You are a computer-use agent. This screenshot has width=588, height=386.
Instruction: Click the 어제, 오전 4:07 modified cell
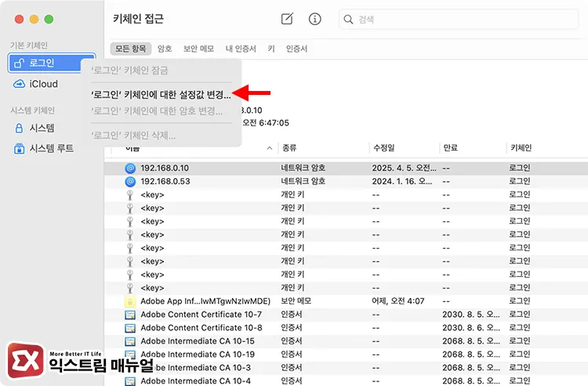397,301
